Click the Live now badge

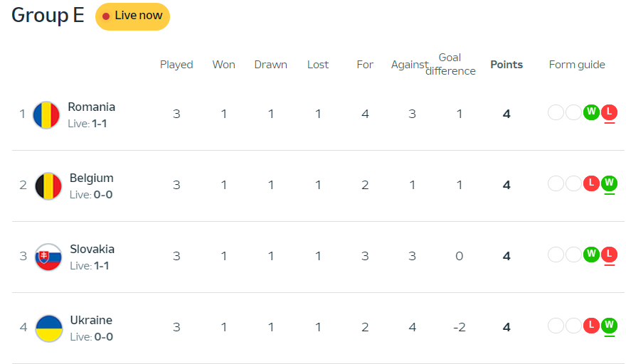[x=132, y=16]
